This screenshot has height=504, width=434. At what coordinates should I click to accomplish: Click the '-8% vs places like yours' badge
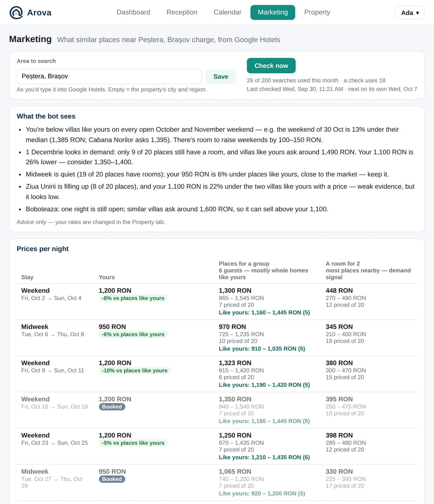pos(133,298)
